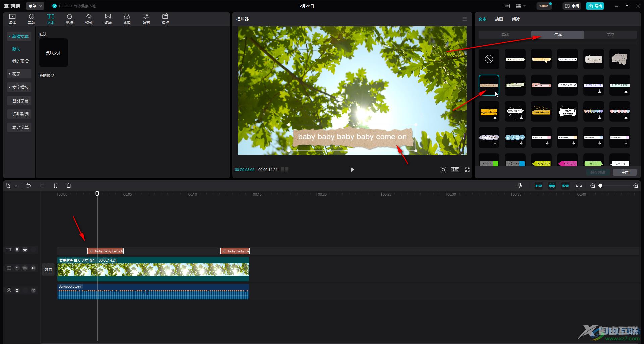Toggle visibility eye on the video track
The image size is (644, 344).
[25, 268]
